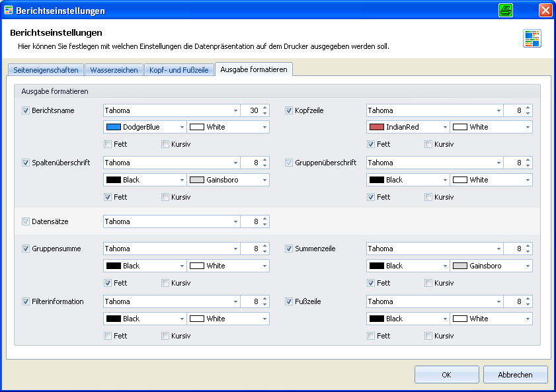Screen dimensions: 556x392
Task: Open the White background color for Gruppensumme
Action: (228, 266)
